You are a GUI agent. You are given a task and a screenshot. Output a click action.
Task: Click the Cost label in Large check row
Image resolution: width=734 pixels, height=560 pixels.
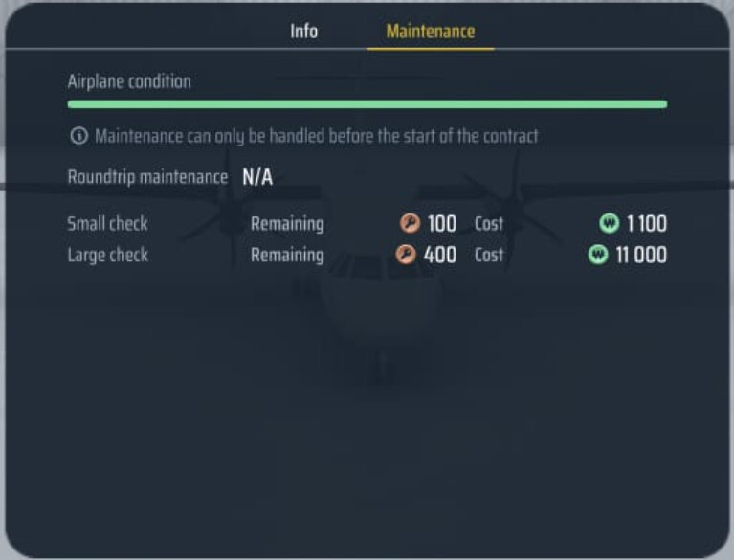click(489, 255)
